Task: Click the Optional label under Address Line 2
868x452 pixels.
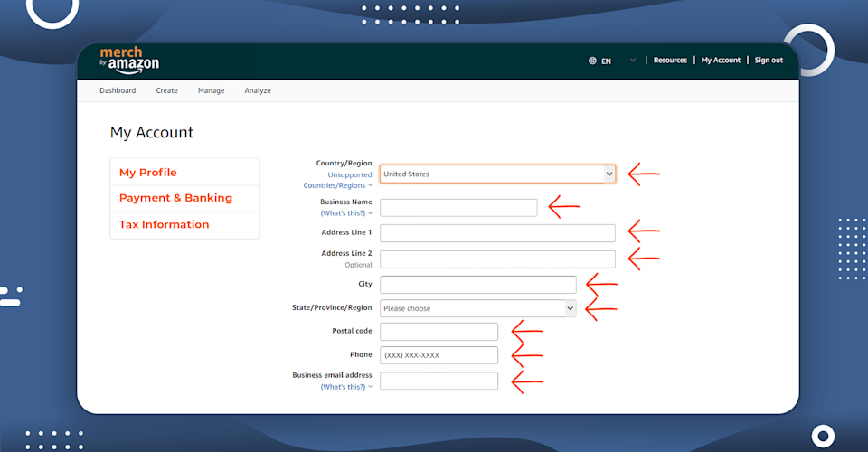Action: click(358, 265)
